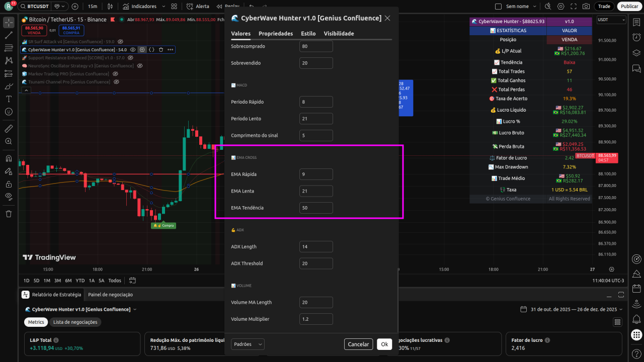Viewport: 644px width, 362px height.
Task: Select the trend line drawing tool
Action: (x=9, y=36)
